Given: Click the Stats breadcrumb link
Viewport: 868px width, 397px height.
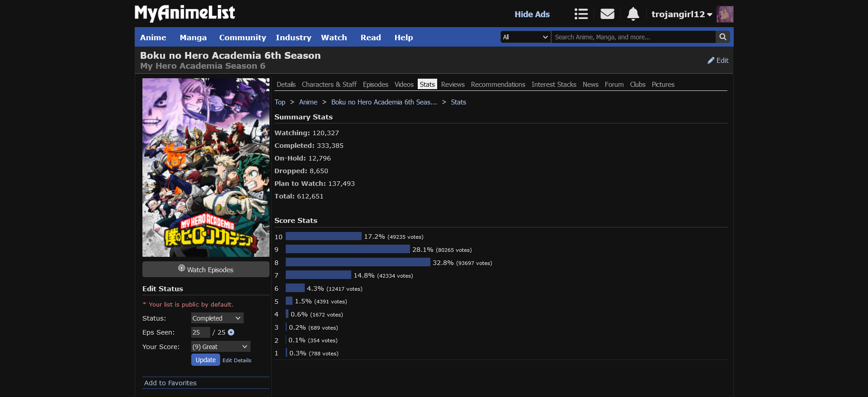Looking at the screenshot, I should pyautogui.click(x=458, y=102).
